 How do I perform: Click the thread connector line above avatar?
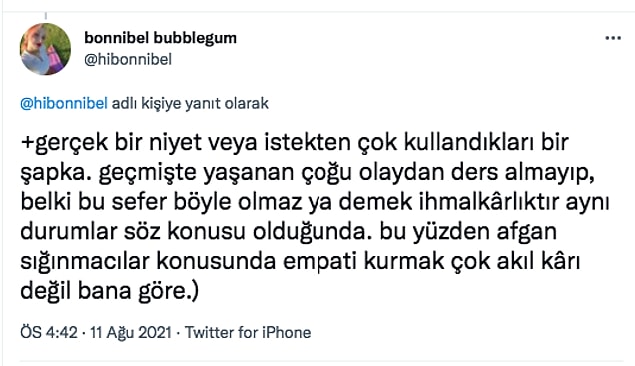tap(46, 16)
